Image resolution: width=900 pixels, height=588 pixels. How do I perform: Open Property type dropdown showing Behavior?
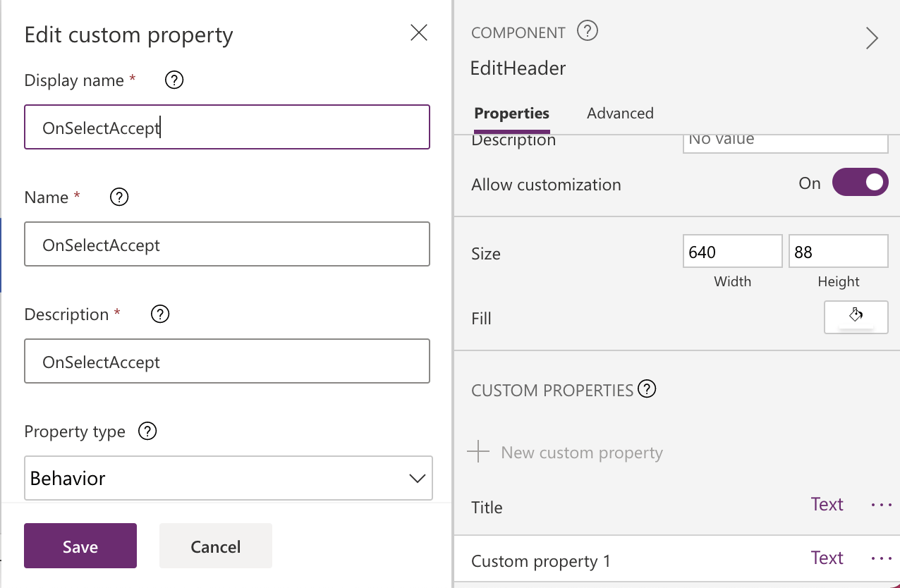228,478
